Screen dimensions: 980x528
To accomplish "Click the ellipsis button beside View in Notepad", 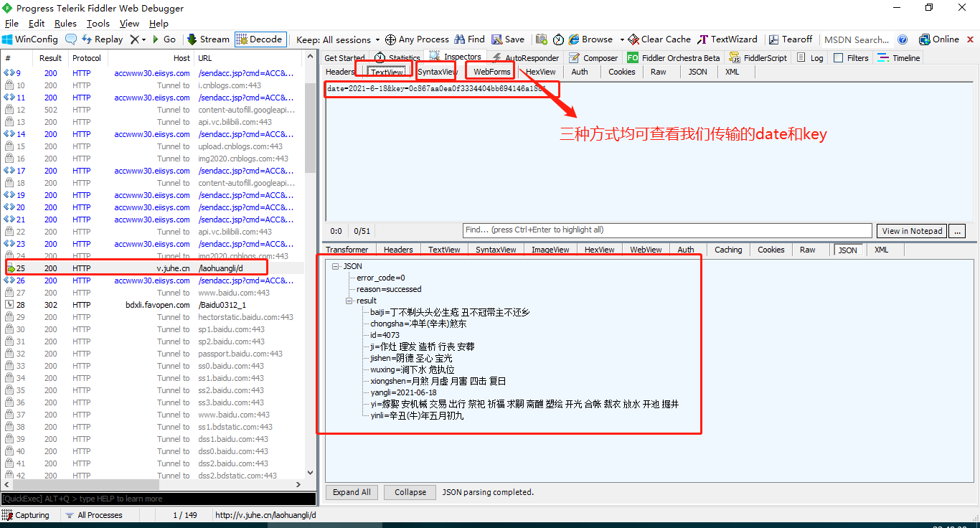I will 957,231.
